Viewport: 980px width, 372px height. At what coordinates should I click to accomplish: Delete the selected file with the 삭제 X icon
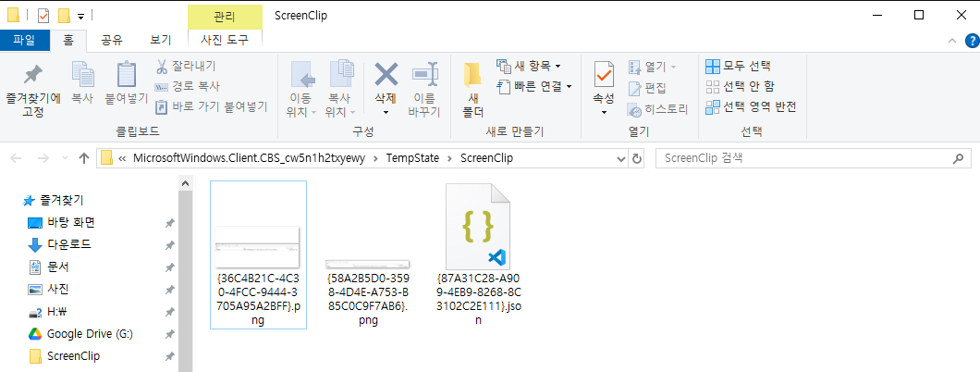pos(386,76)
